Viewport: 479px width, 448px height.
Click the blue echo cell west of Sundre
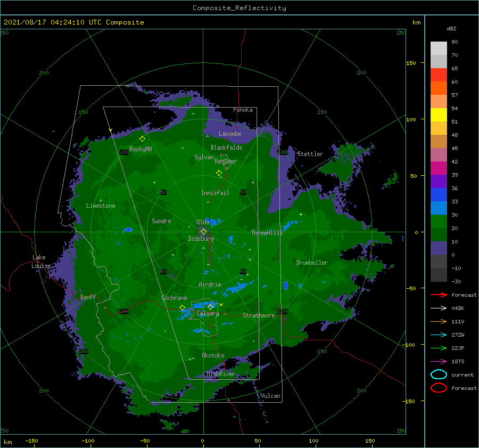pyautogui.click(x=128, y=230)
